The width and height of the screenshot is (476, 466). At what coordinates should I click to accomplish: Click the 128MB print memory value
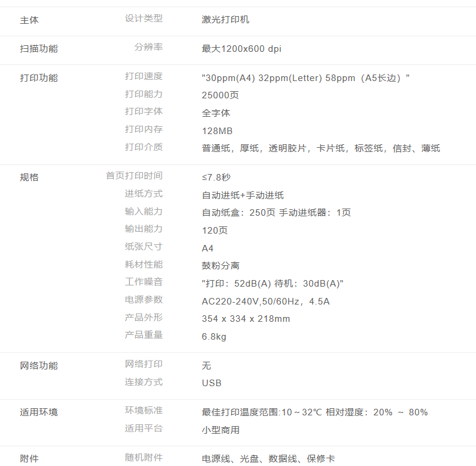[217, 131]
